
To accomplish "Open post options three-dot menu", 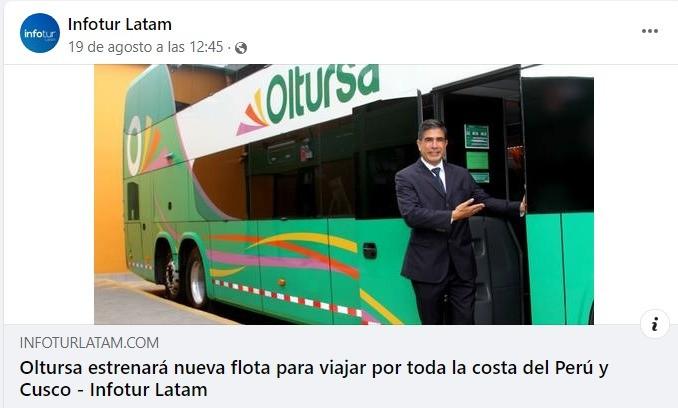I will (649, 31).
